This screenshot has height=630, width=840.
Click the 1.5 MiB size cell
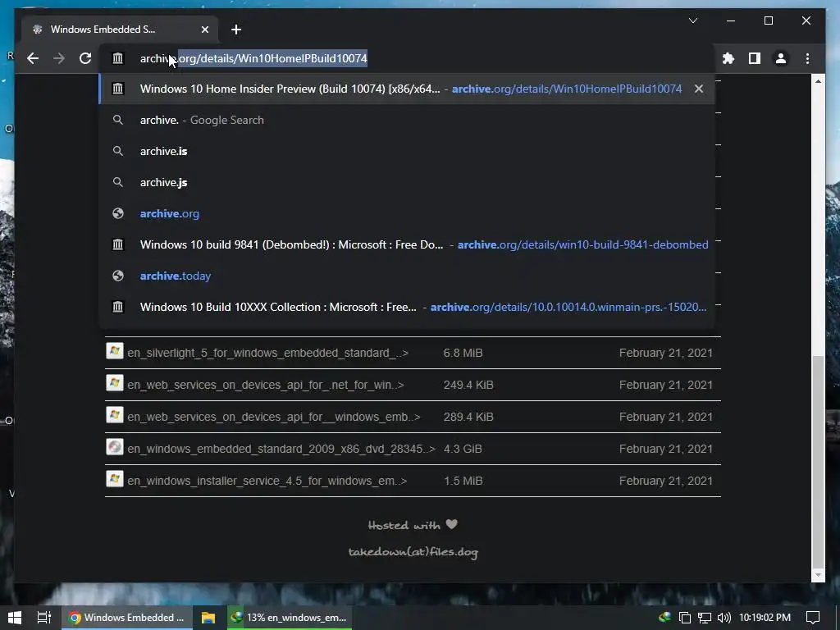coord(463,481)
